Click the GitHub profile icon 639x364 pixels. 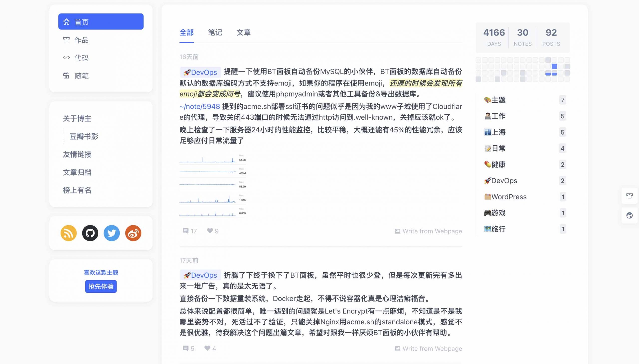click(90, 233)
